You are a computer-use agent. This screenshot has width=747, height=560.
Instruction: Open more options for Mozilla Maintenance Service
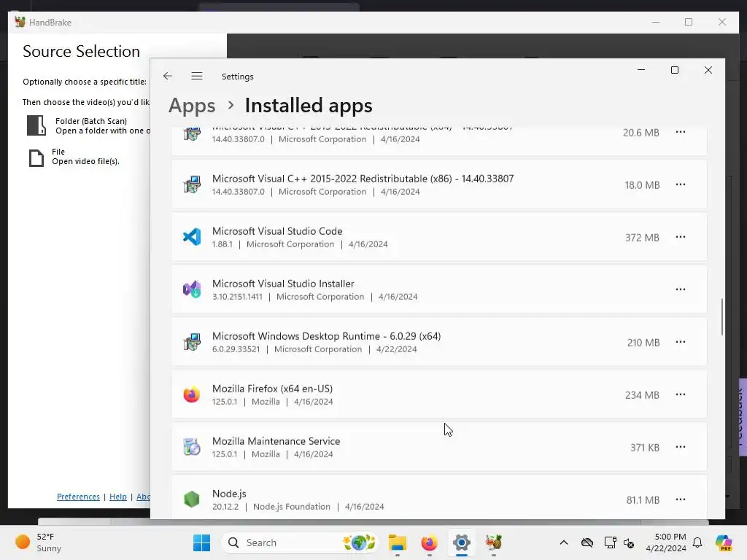pos(681,447)
